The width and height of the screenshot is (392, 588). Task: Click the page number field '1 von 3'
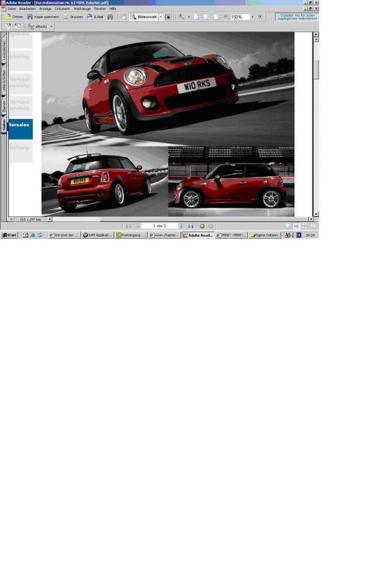click(x=160, y=226)
